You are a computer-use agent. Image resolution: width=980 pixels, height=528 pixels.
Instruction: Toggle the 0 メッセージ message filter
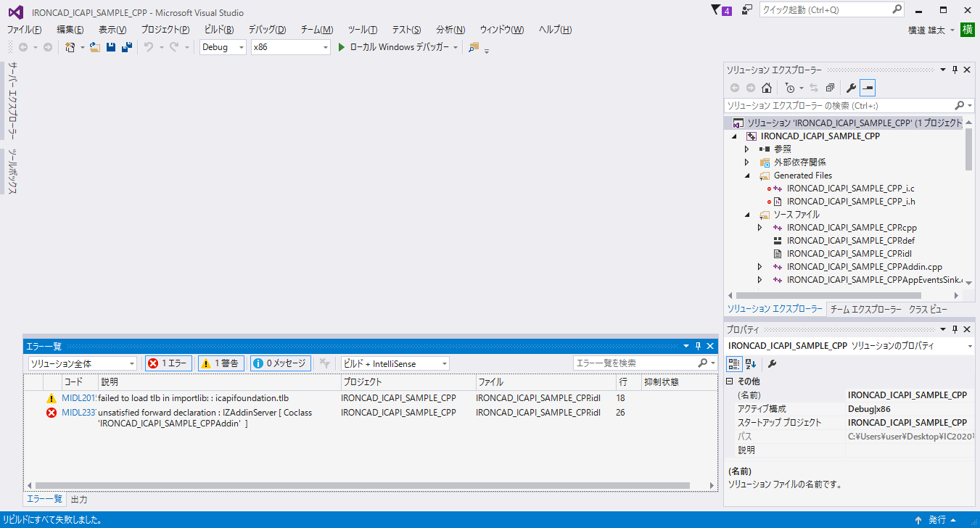281,363
